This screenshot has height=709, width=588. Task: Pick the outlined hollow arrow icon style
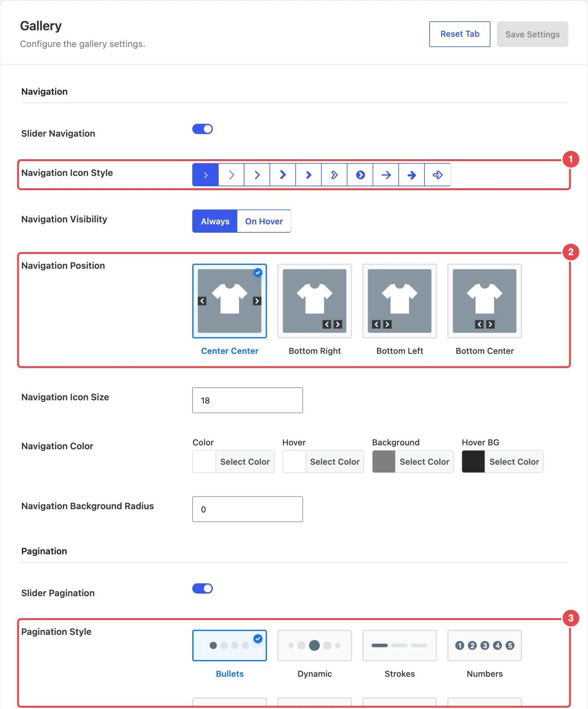[437, 175]
